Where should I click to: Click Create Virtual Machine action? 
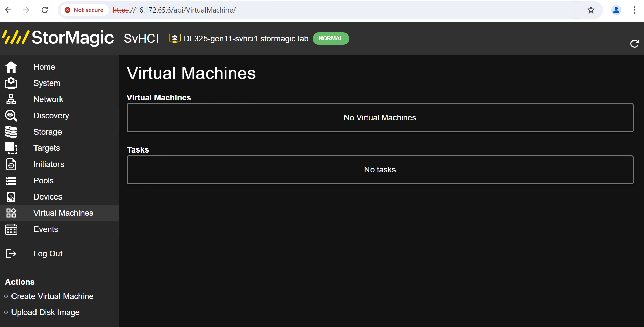[52, 296]
